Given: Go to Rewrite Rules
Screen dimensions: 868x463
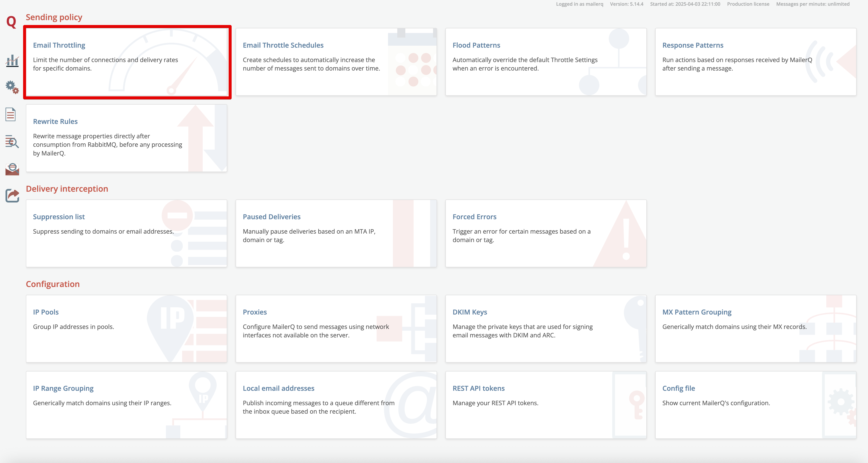Looking at the screenshot, I should pos(127,138).
